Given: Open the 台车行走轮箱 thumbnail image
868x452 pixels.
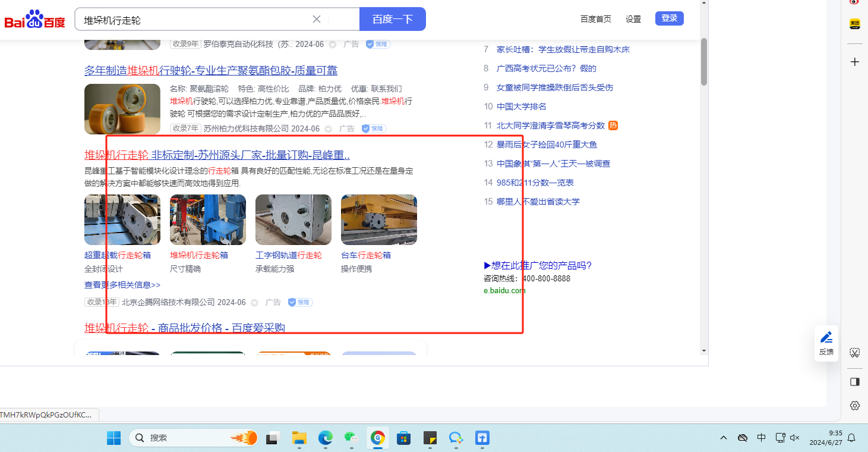Looking at the screenshot, I should tap(379, 219).
